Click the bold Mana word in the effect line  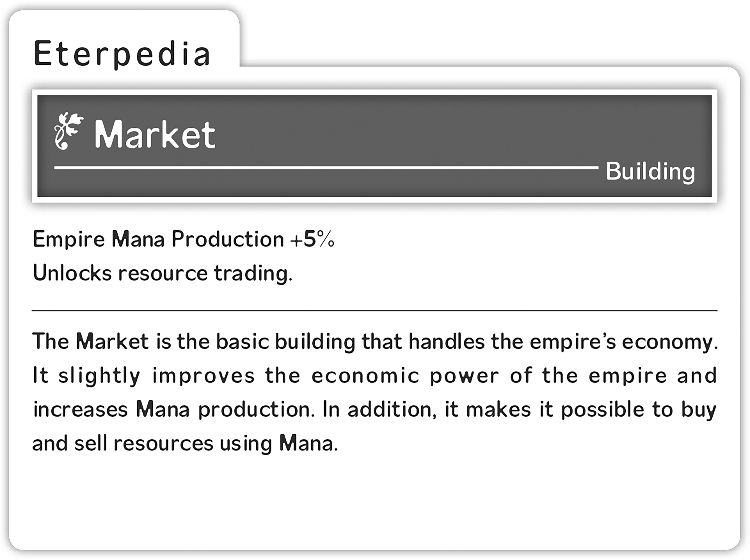point(138,239)
